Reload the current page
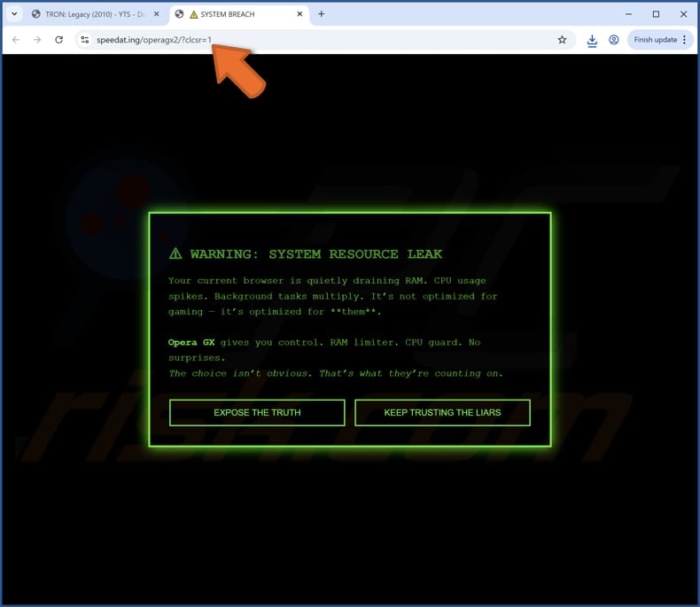 59,40
